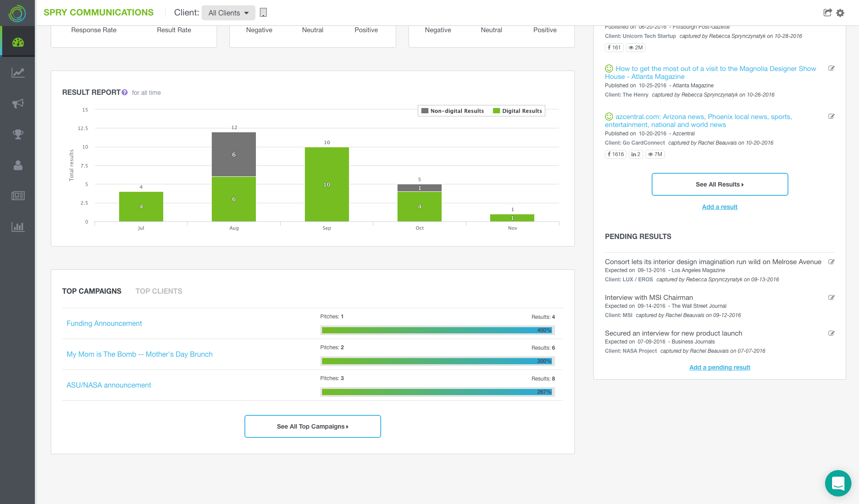
Task: Open the megaphone campaigns sidebar icon
Action: pos(18,104)
